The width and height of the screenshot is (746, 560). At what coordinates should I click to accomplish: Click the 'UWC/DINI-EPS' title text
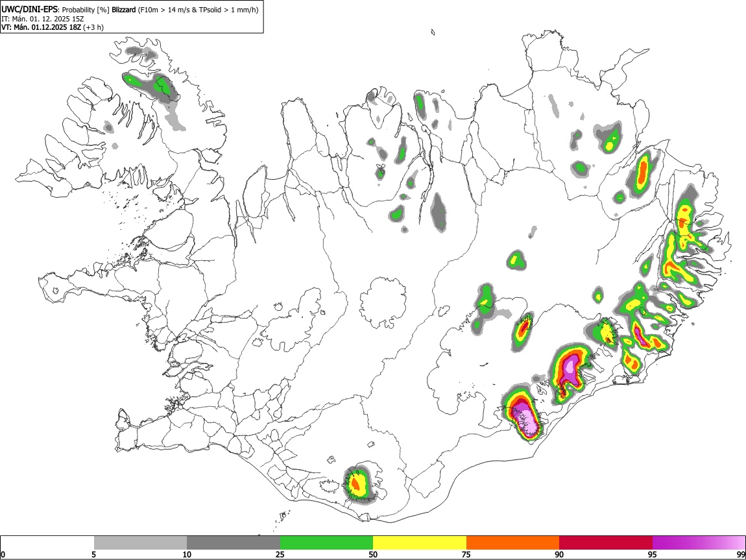(x=29, y=10)
